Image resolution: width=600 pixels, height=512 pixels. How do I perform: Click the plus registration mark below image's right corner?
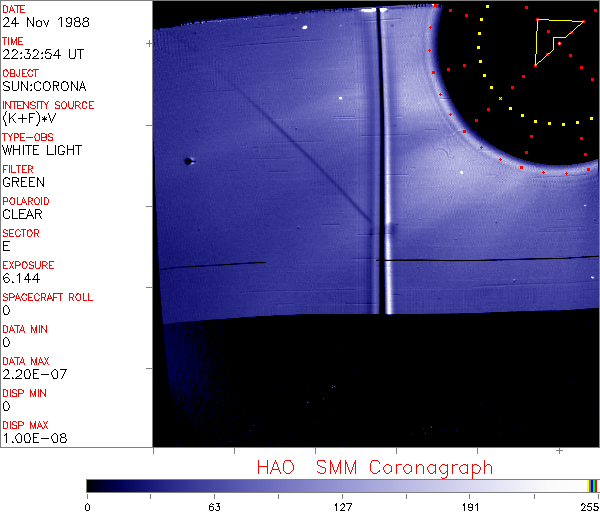(559, 453)
